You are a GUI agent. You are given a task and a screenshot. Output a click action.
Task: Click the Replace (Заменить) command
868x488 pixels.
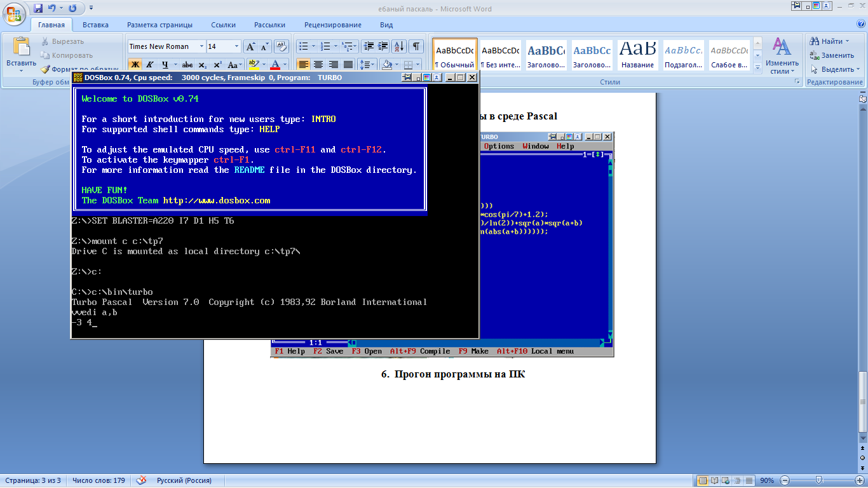(832, 55)
